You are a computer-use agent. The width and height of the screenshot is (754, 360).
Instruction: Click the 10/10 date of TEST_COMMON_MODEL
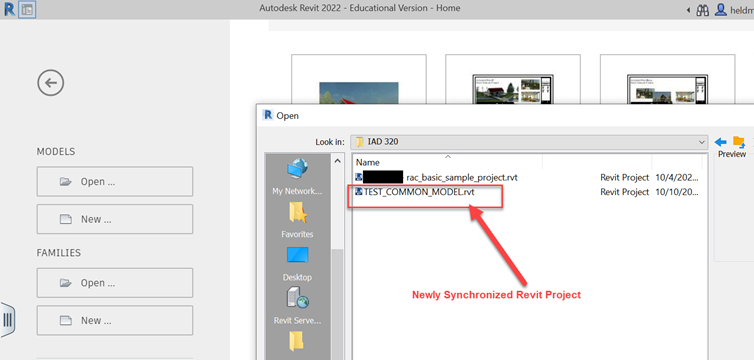pyautogui.click(x=678, y=192)
